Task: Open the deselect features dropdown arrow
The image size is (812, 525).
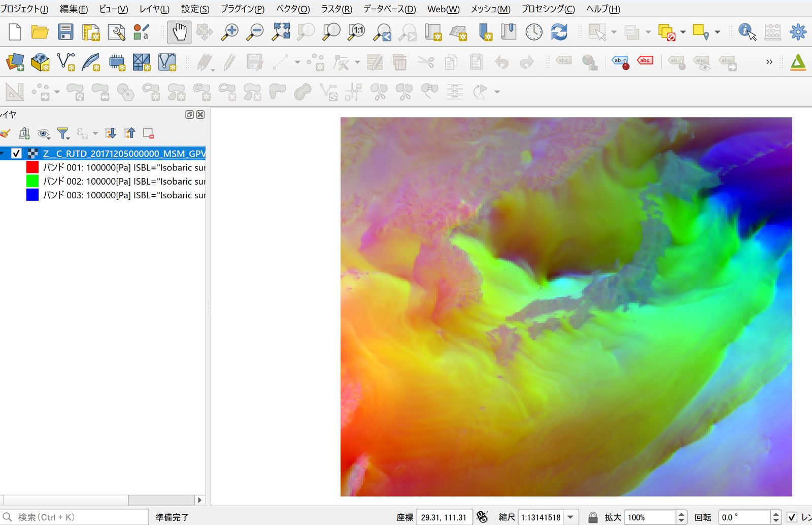Action: pyautogui.click(x=683, y=32)
